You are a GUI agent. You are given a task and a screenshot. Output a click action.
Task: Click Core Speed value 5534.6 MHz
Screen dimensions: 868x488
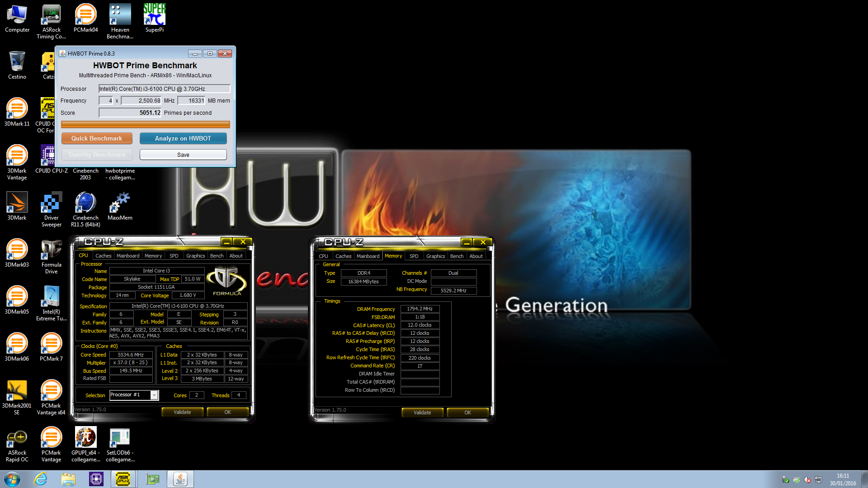pyautogui.click(x=131, y=355)
